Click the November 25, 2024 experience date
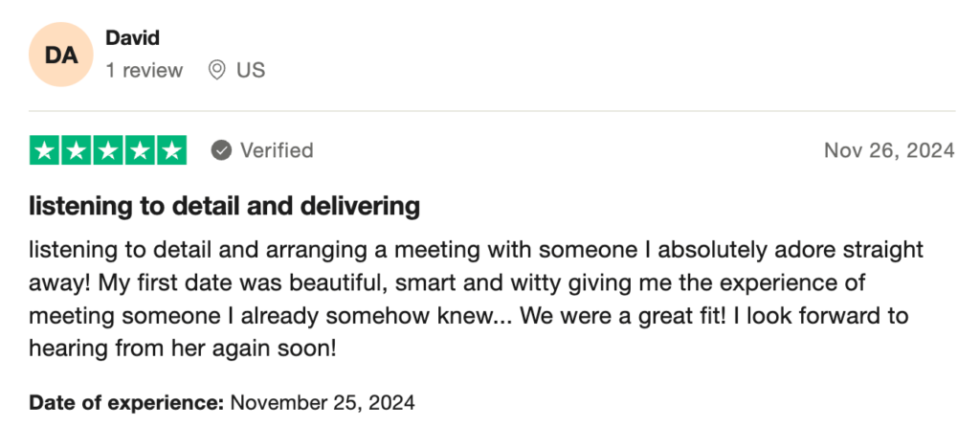 pos(323,402)
